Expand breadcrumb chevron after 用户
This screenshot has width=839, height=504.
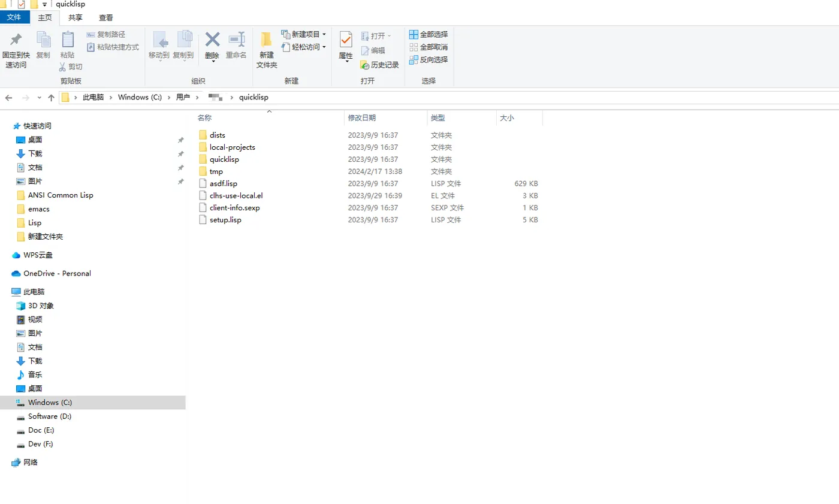[197, 97]
